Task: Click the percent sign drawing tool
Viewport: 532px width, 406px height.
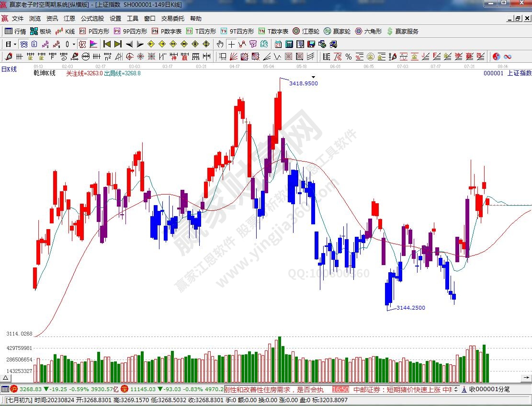Action: click(x=348, y=57)
